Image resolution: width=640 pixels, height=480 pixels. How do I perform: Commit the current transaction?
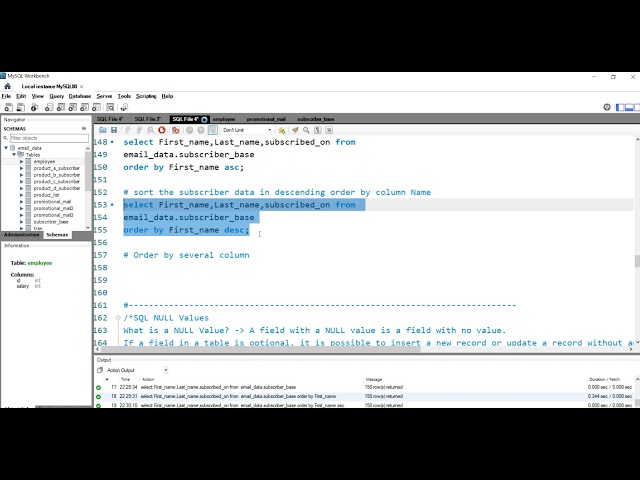tap(189, 130)
